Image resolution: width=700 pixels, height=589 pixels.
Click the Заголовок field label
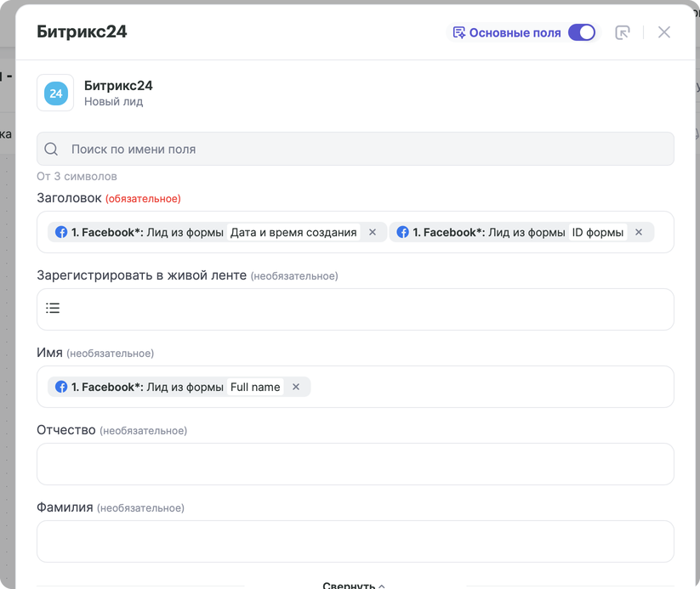pos(69,198)
